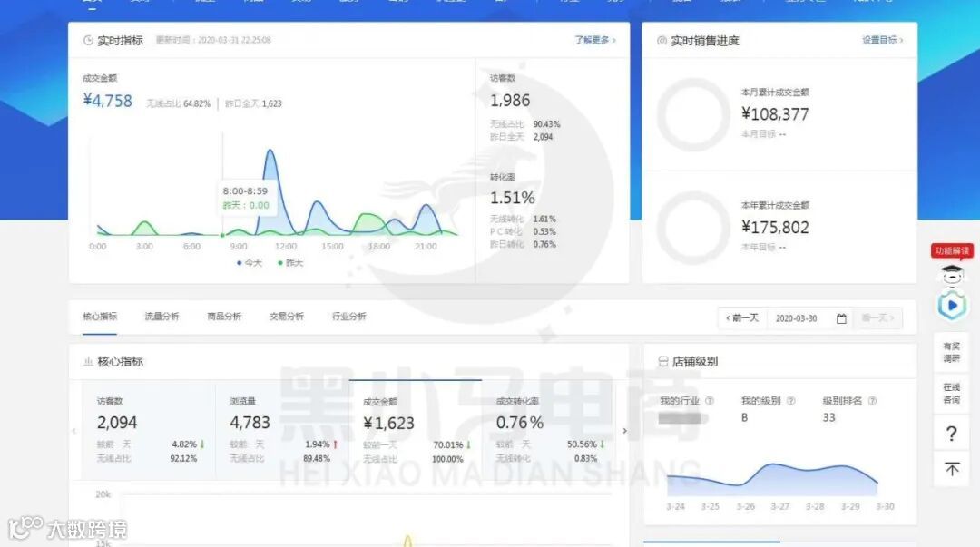Screen dimensions: 980x547
Task: Click the shop icon beside 店铺级别
Action: coord(663,361)
